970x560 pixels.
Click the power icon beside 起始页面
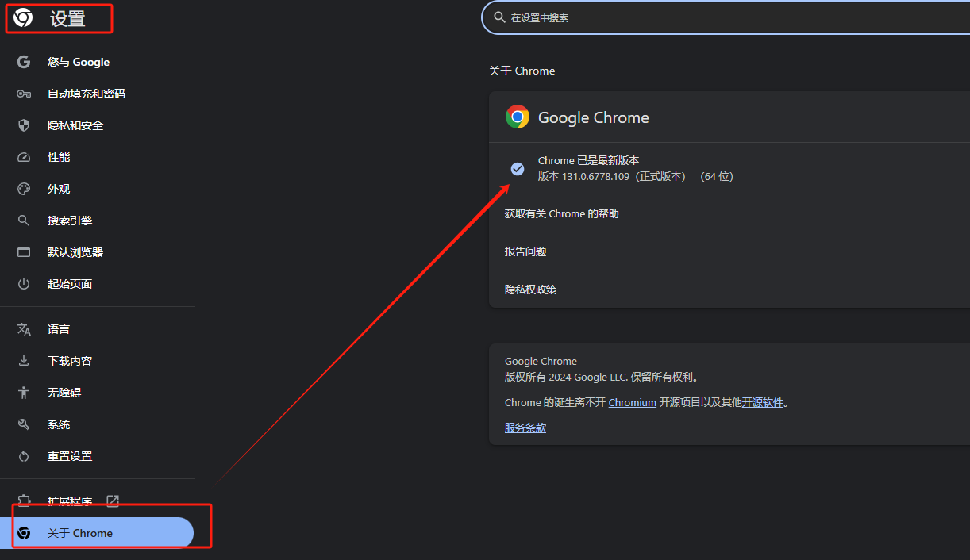coord(24,284)
